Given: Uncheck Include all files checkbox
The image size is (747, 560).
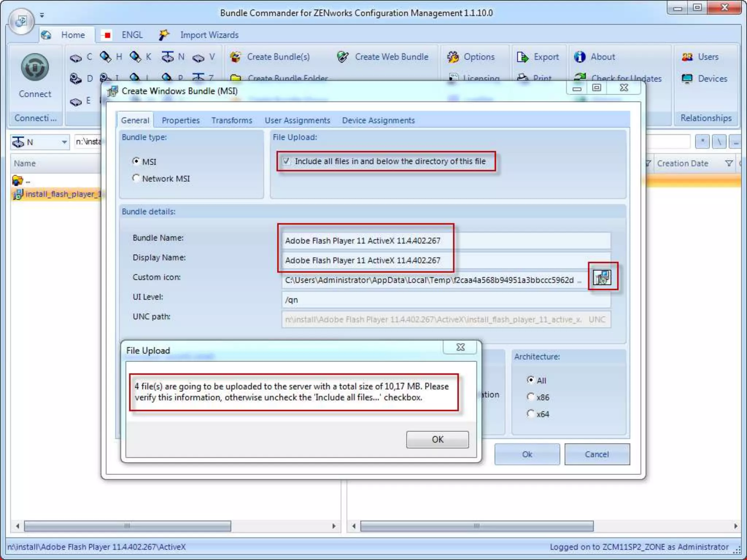Looking at the screenshot, I should (x=287, y=161).
